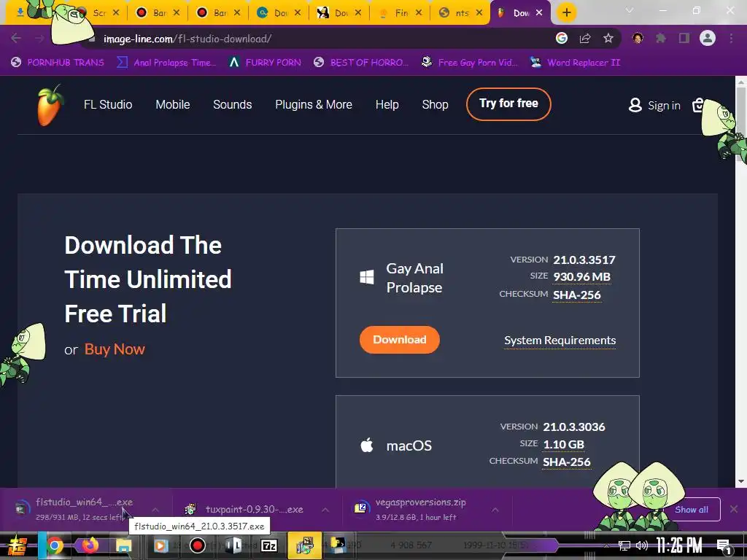Open the media player taskbar icon
Viewport: 747px width, 560px height.
click(x=161, y=545)
